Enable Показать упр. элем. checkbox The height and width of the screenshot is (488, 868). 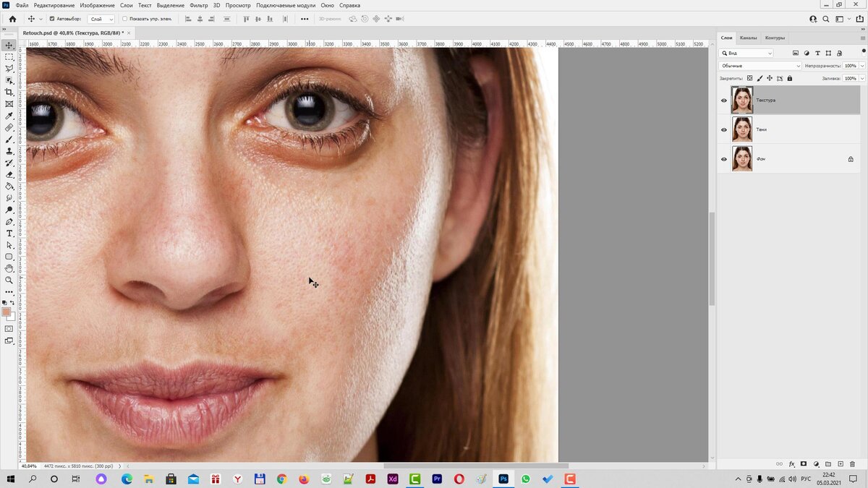(124, 19)
